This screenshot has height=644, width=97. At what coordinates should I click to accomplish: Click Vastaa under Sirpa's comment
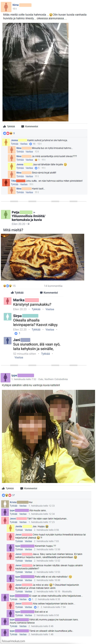tap(50, 329)
